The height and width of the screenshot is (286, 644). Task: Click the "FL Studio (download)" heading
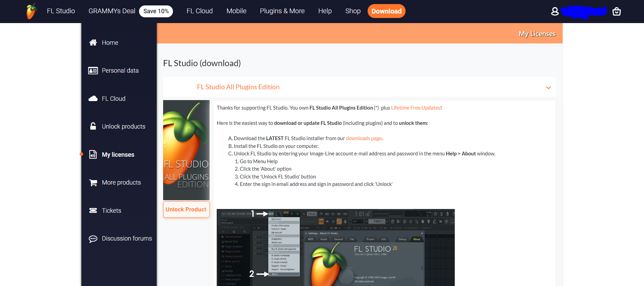(x=202, y=63)
